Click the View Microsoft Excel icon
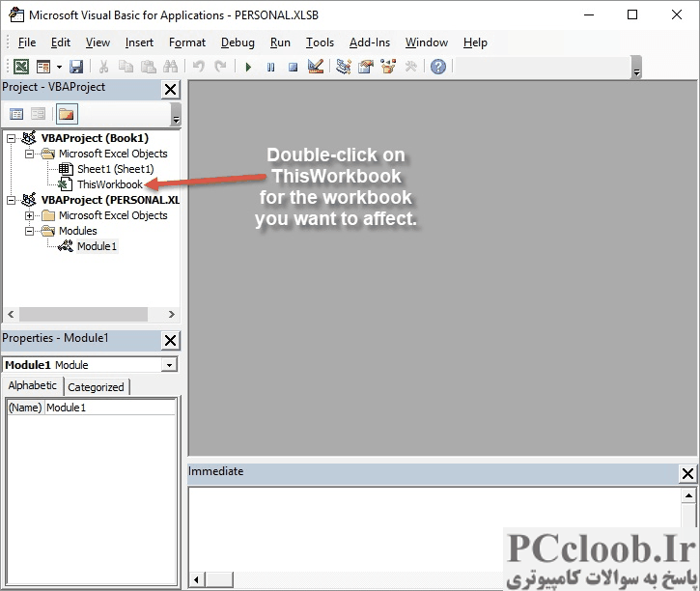The image size is (700, 591). click(x=21, y=67)
